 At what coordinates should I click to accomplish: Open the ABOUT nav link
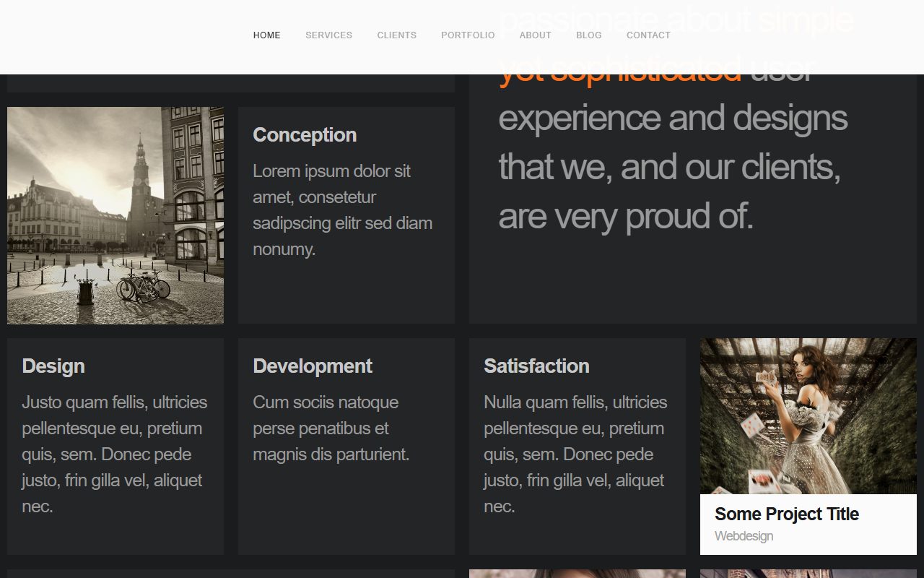(x=535, y=35)
